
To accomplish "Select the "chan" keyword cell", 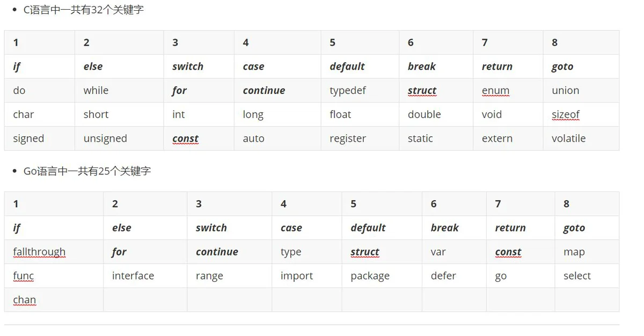I will (25, 300).
